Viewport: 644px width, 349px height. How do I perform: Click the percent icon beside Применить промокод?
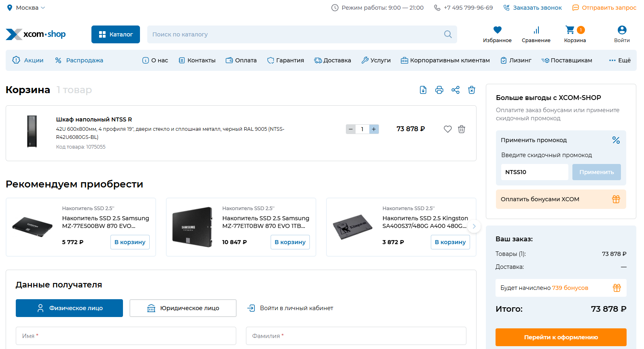click(x=616, y=140)
